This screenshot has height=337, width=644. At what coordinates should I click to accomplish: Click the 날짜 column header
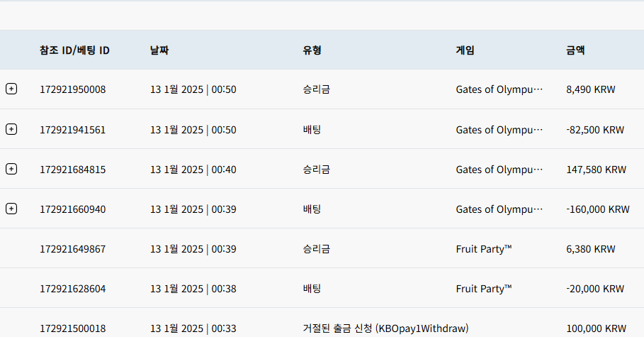click(x=159, y=50)
